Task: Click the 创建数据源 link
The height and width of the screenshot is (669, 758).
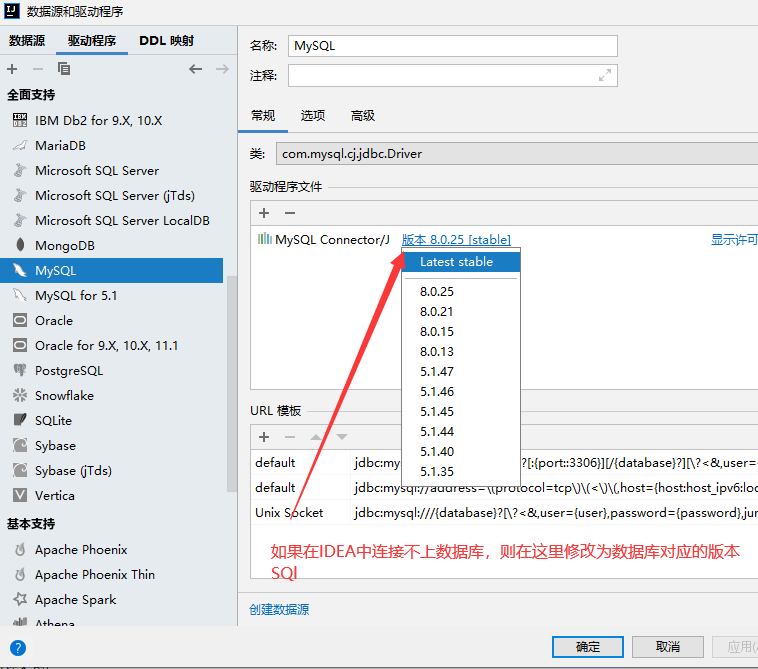Action: pos(279,610)
